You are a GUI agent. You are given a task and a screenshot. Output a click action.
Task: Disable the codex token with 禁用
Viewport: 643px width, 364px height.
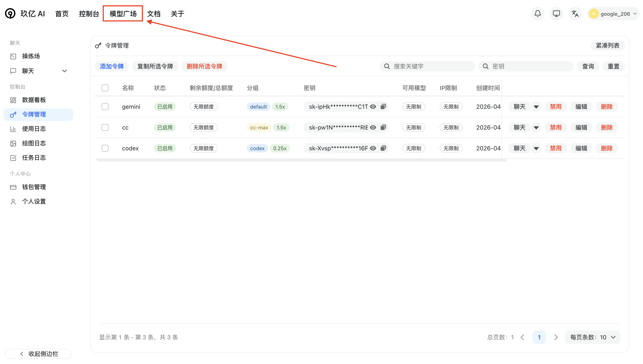coord(556,148)
